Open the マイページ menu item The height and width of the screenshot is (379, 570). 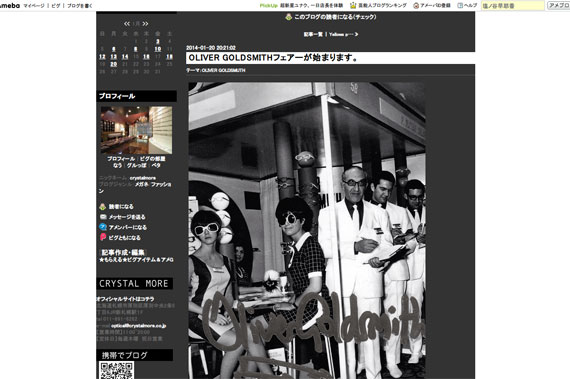point(34,6)
